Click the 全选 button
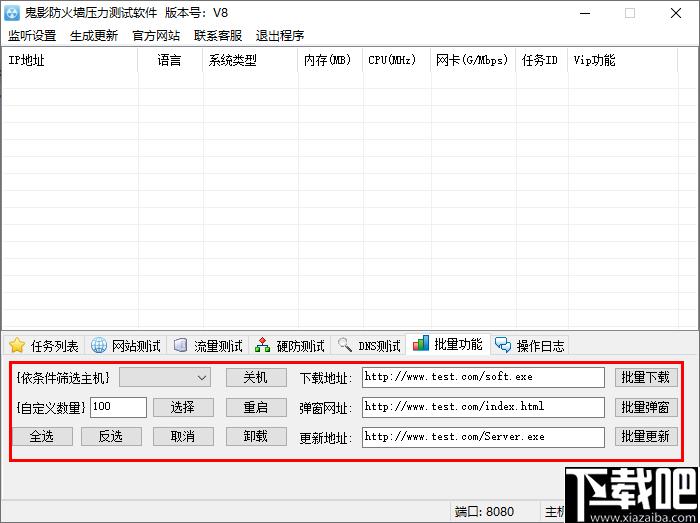The height and width of the screenshot is (523, 700). (x=42, y=436)
